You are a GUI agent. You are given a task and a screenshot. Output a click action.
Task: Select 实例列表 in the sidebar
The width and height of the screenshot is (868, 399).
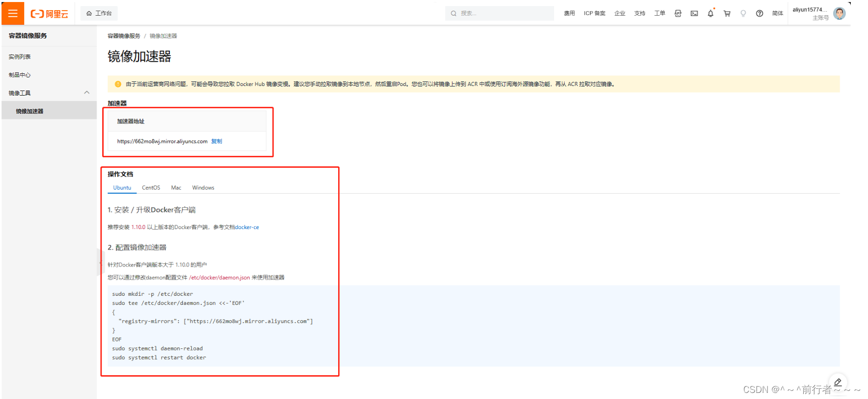tap(20, 57)
